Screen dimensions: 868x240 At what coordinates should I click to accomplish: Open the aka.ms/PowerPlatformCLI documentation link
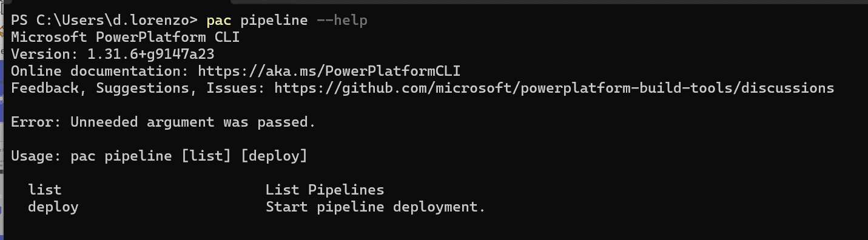334,71
